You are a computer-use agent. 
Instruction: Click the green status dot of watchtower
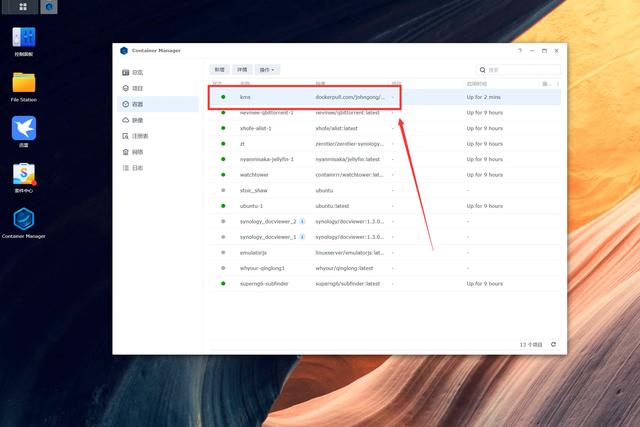click(x=223, y=175)
